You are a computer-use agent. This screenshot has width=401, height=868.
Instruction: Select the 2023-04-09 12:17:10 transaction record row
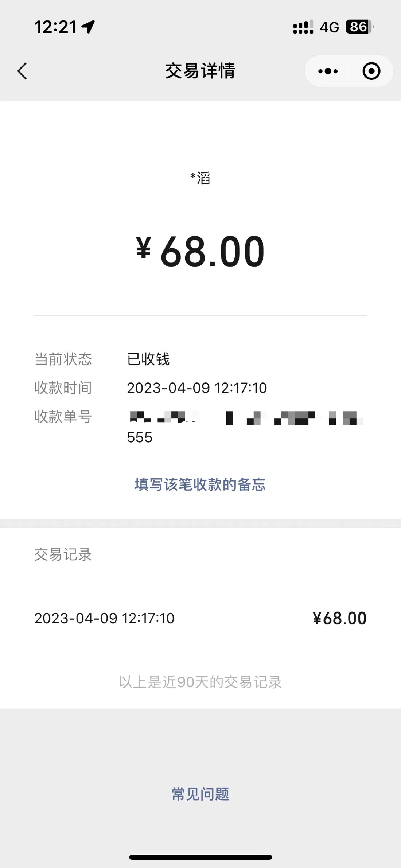tap(105, 618)
